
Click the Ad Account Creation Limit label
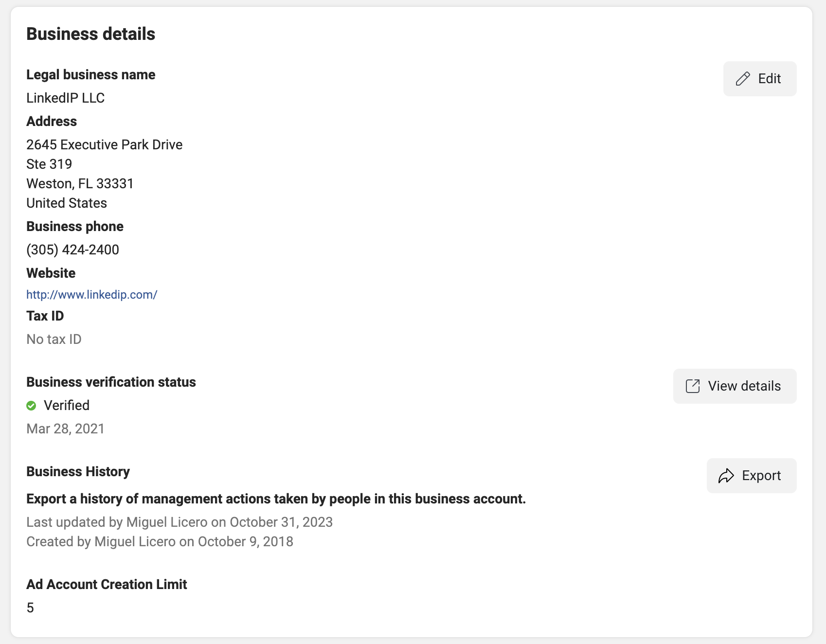point(107,585)
